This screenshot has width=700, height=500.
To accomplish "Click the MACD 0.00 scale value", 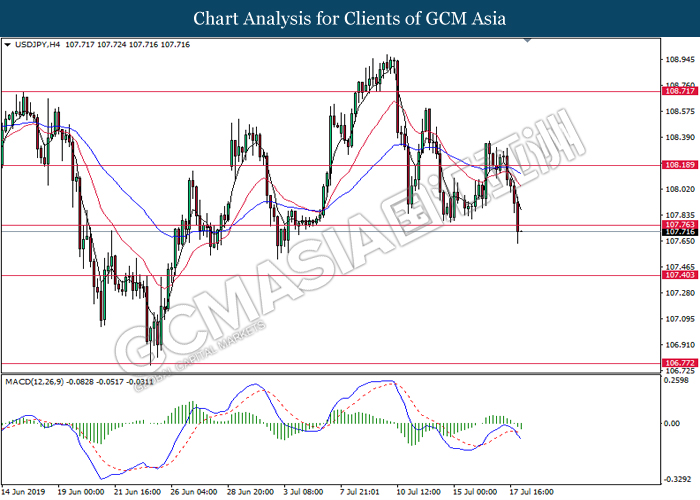I will pyautogui.click(x=672, y=423).
